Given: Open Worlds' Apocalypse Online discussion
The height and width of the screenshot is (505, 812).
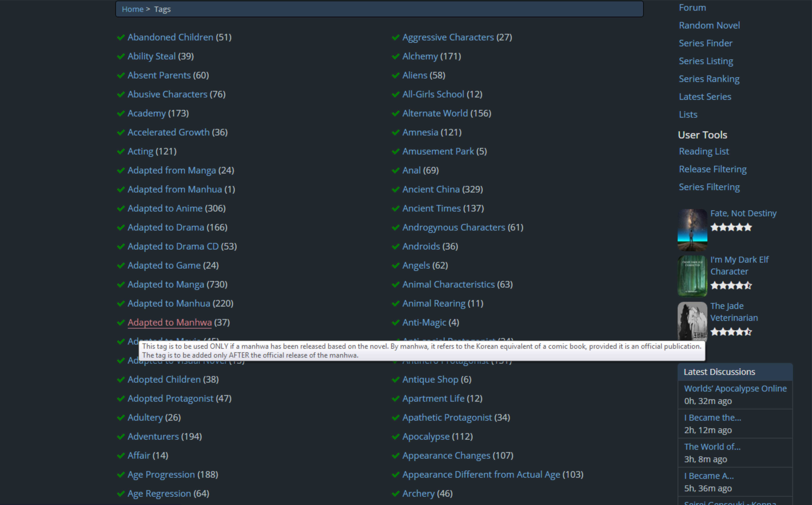Looking at the screenshot, I should pyautogui.click(x=735, y=389).
